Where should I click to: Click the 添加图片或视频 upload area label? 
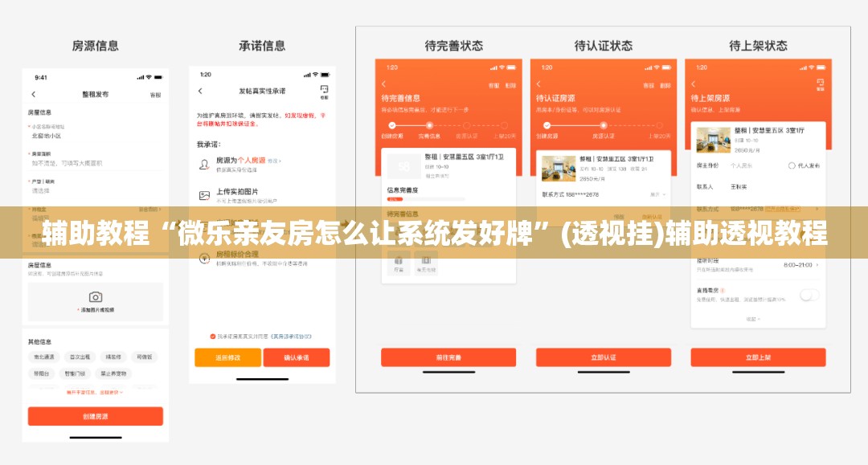(x=96, y=310)
